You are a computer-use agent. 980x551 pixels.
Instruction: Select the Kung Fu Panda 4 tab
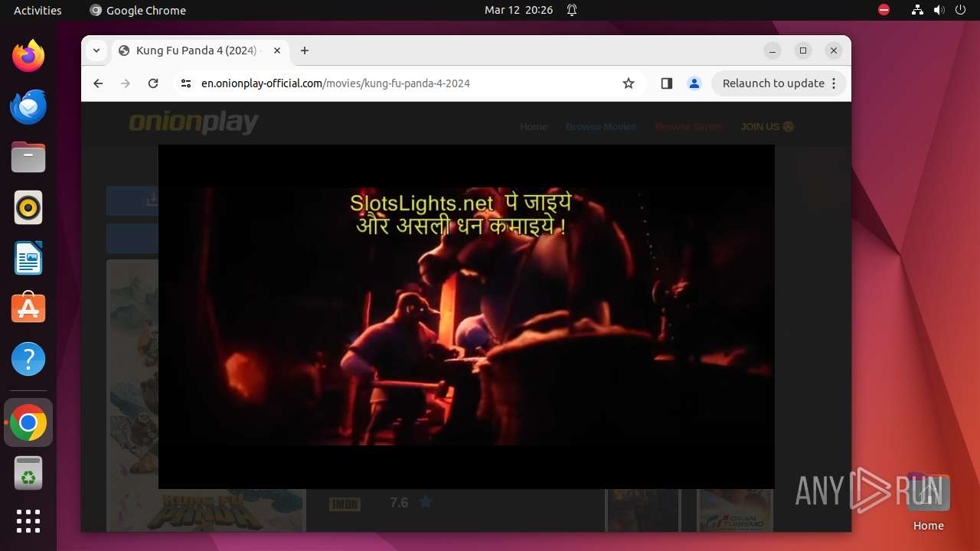pyautogui.click(x=201, y=51)
